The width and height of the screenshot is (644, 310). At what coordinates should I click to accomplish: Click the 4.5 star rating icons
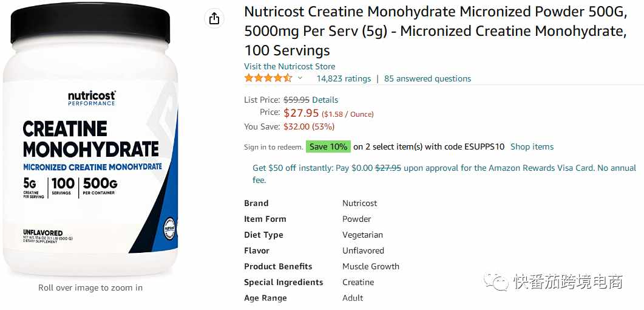coord(268,78)
